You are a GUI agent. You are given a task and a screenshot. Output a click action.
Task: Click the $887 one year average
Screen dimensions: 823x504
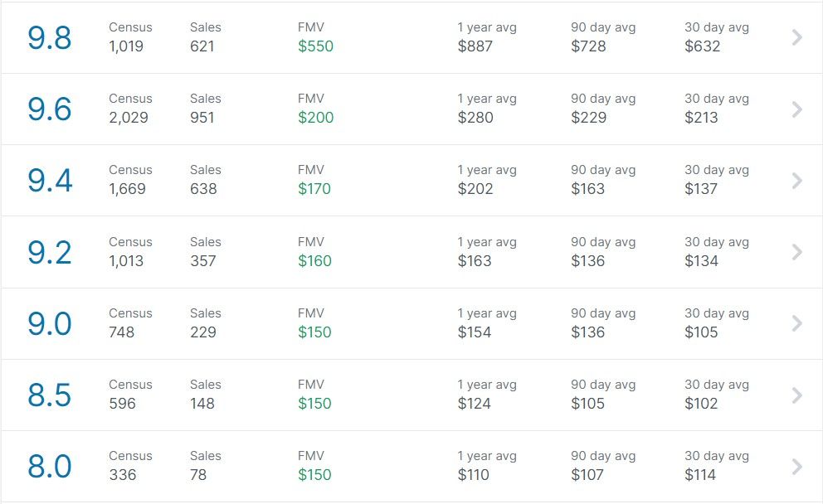475,46
